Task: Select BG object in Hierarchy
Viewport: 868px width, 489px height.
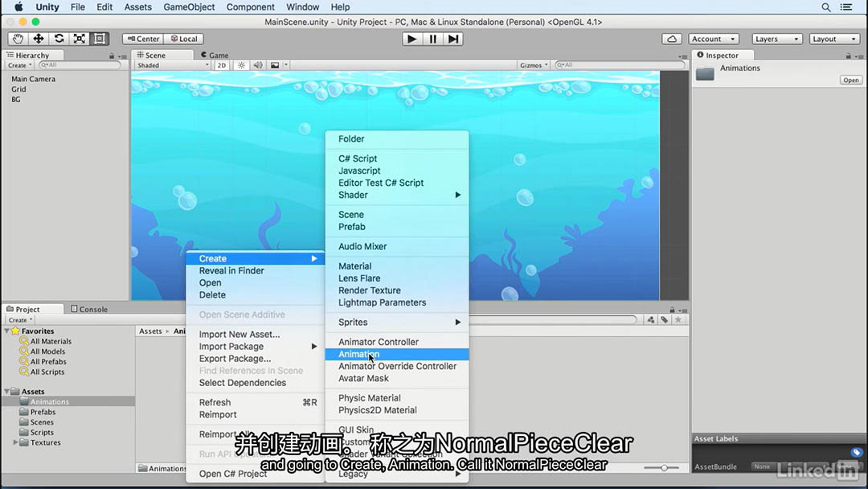Action: click(15, 100)
